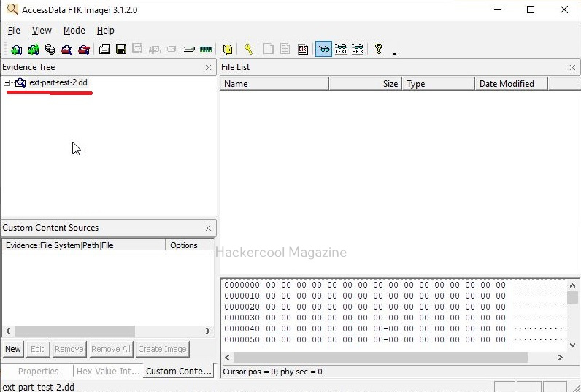Click Add All Attached Devices icon

point(33,50)
